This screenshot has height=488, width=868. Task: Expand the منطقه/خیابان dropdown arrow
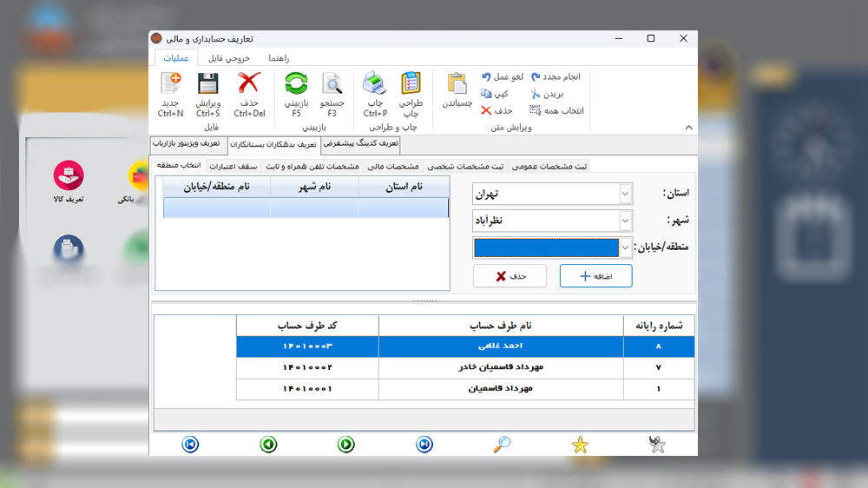[x=626, y=248]
